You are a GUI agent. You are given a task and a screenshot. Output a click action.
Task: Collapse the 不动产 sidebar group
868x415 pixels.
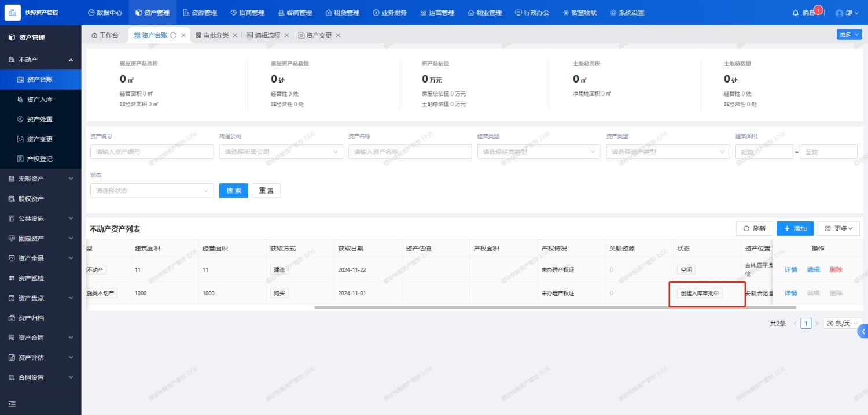click(x=41, y=60)
